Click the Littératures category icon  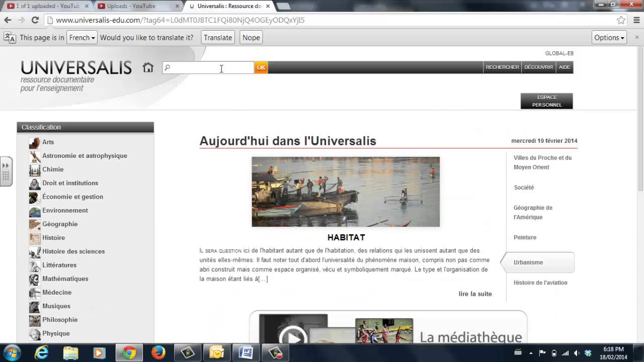click(x=35, y=265)
